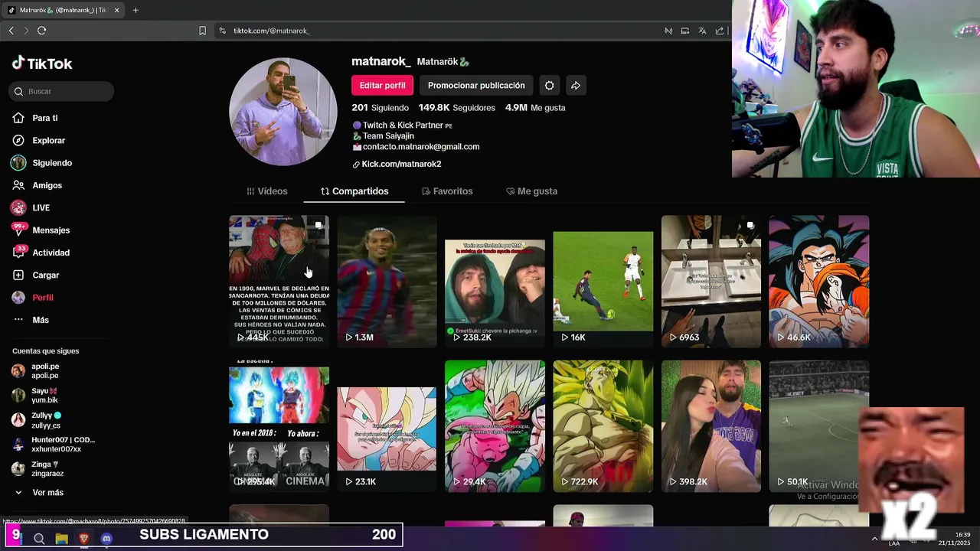Switch to the Favoritos tab
The image size is (980, 551).
(x=447, y=191)
